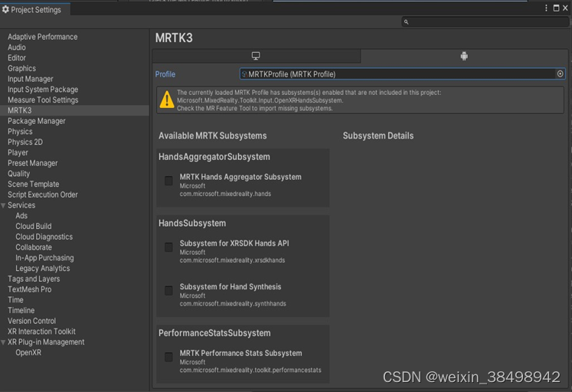Open Adaptive Performance settings
The height and width of the screenshot is (392, 572).
coord(43,37)
